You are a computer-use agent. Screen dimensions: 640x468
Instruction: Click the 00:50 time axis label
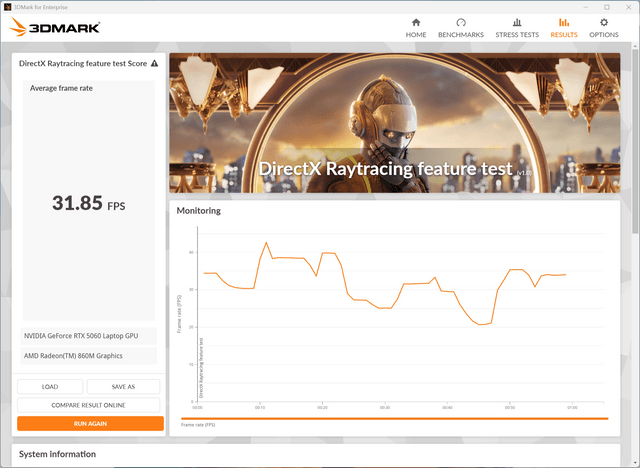point(509,407)
